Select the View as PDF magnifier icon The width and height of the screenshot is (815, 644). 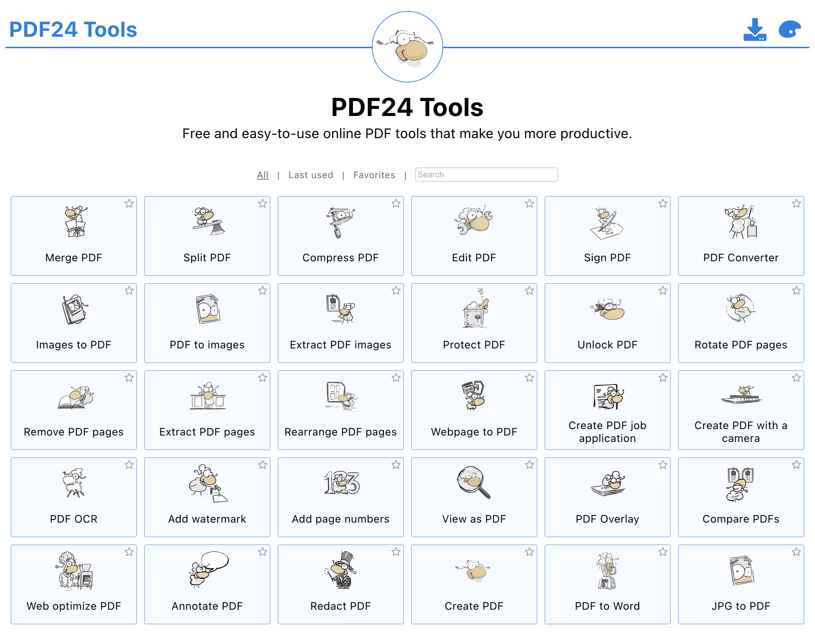click(x=474, y=483)
